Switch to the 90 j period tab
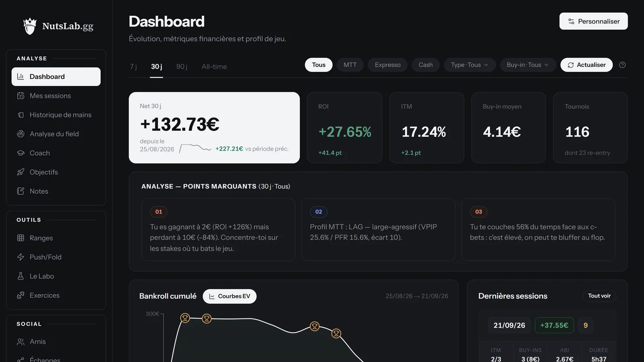The height and width of the screenshot is (362, 644). pyautogui.click(x=182, y=66)
